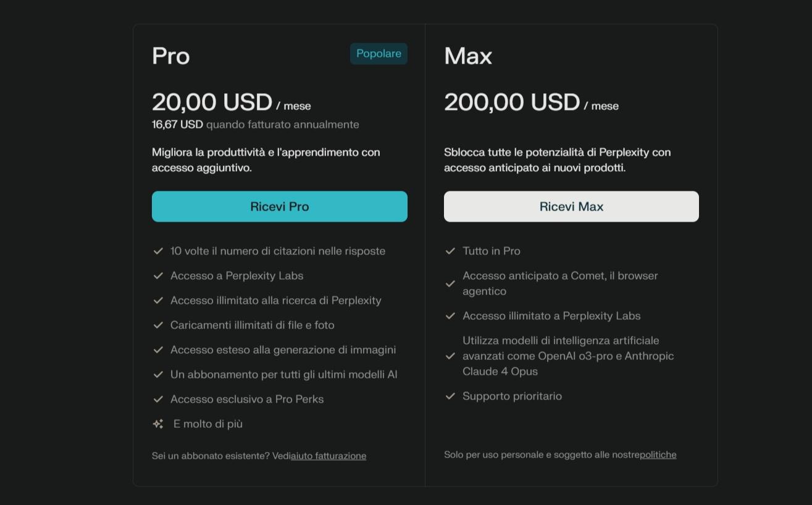The height and width of the screenshot is (505, 812).
Task: Click the Ricevi Pro button
Action: point(280,206)
